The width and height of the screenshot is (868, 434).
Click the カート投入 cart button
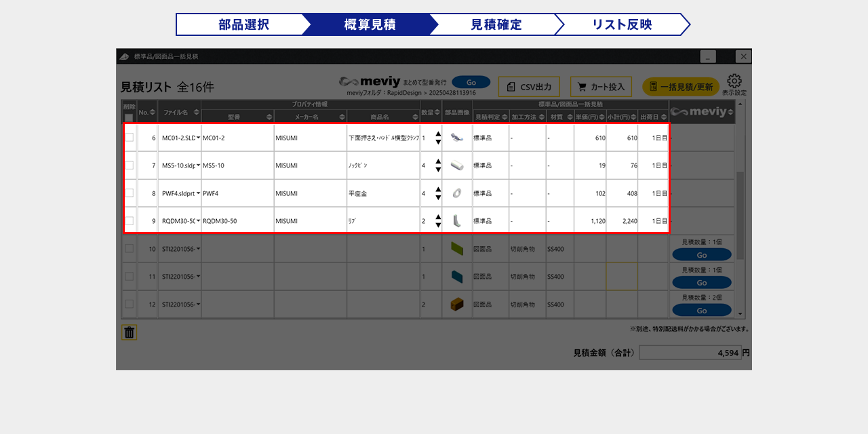pyautogui.click(x=601, y=87)
